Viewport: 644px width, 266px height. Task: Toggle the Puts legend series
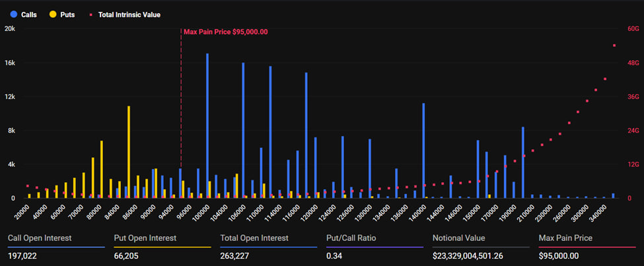[x=63, y=15]
